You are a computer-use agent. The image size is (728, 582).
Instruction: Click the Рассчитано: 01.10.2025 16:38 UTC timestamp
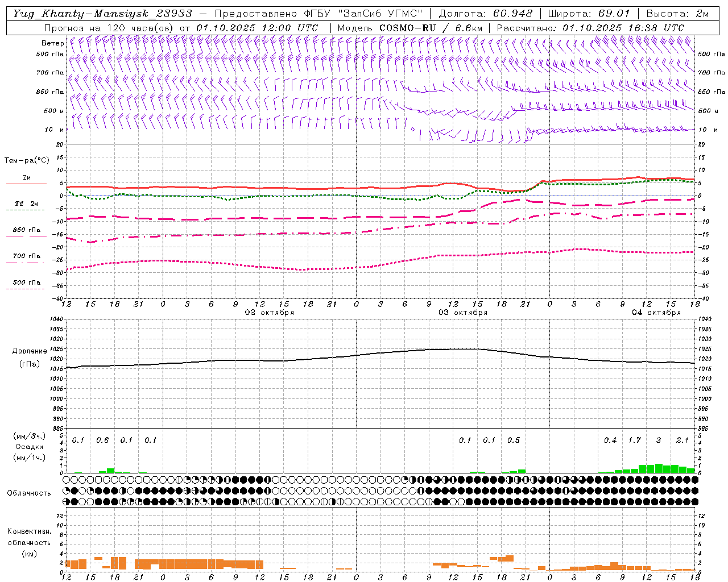click(590, 28)
